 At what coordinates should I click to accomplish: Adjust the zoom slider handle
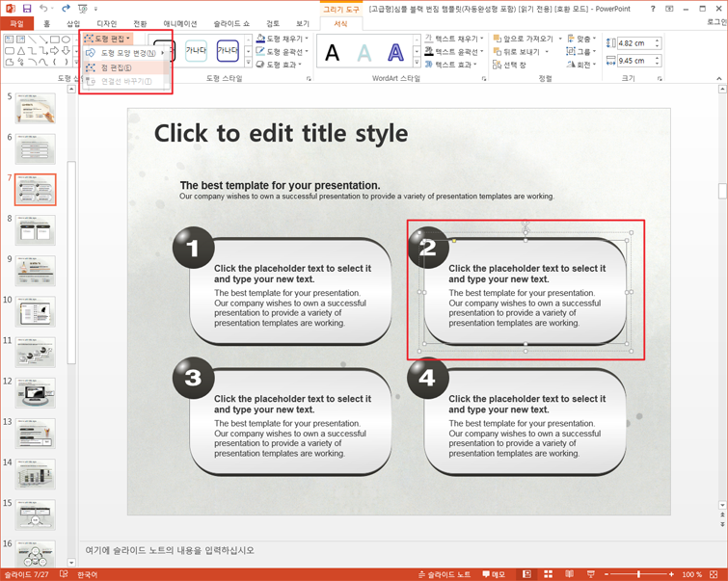(x=639, y=574)
